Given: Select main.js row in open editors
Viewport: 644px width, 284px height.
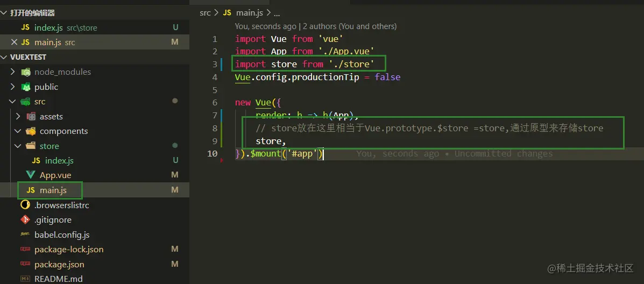Looking at the screenshot, I should (95, 42).
